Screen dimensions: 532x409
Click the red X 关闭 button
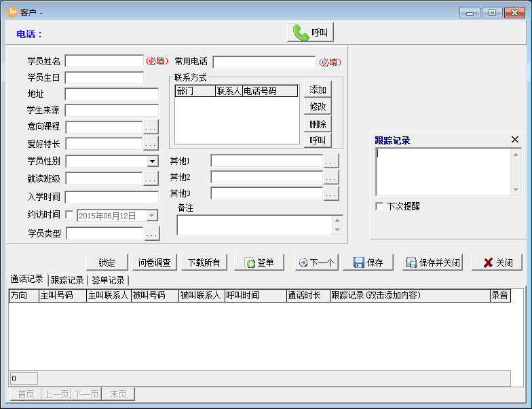tap(497, 262)
